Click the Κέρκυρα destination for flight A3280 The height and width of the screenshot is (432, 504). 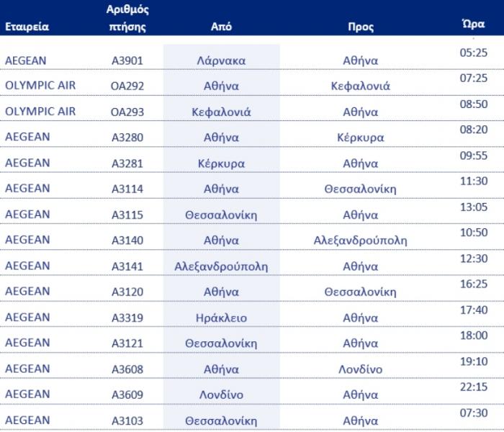[361, 138]
